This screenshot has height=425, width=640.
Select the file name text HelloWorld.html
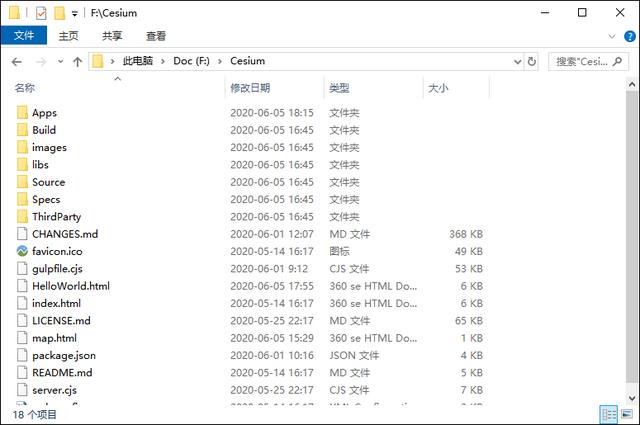pos(71,286)
